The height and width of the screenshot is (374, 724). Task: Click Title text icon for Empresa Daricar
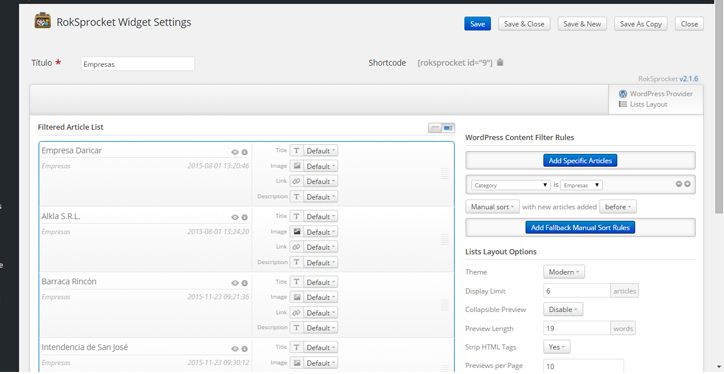296,151
